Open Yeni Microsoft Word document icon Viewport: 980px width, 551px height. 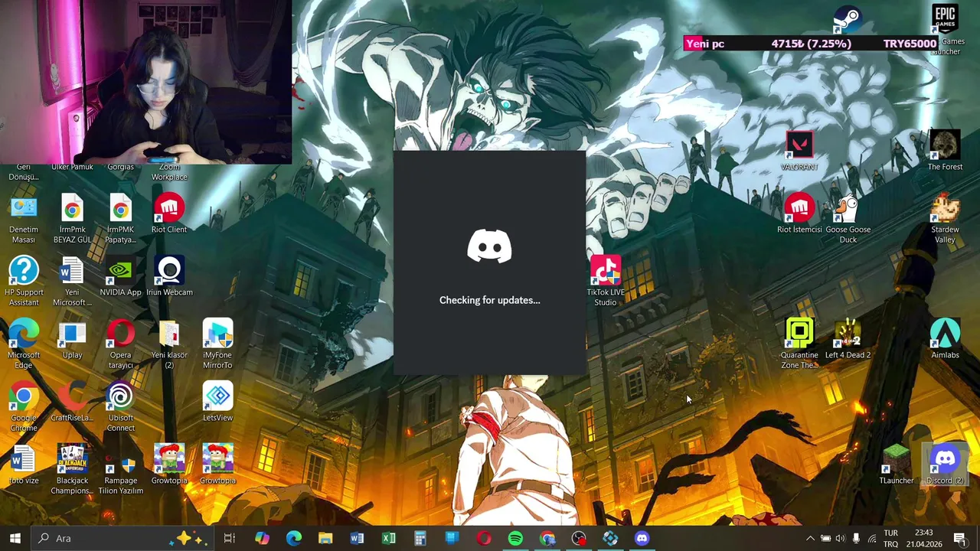click(x=72, y=282)
